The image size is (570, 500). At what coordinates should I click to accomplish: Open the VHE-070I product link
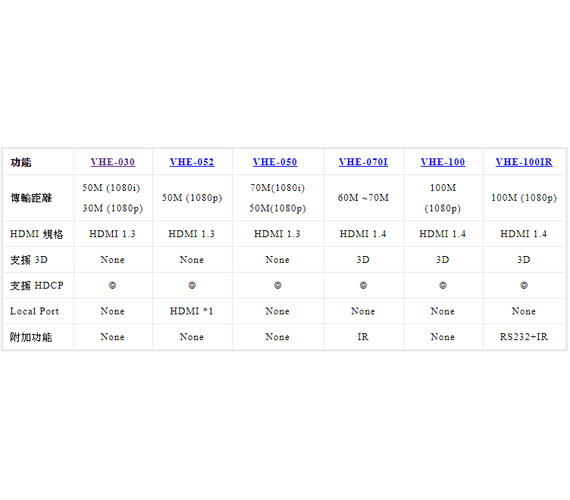coord(363,162)
